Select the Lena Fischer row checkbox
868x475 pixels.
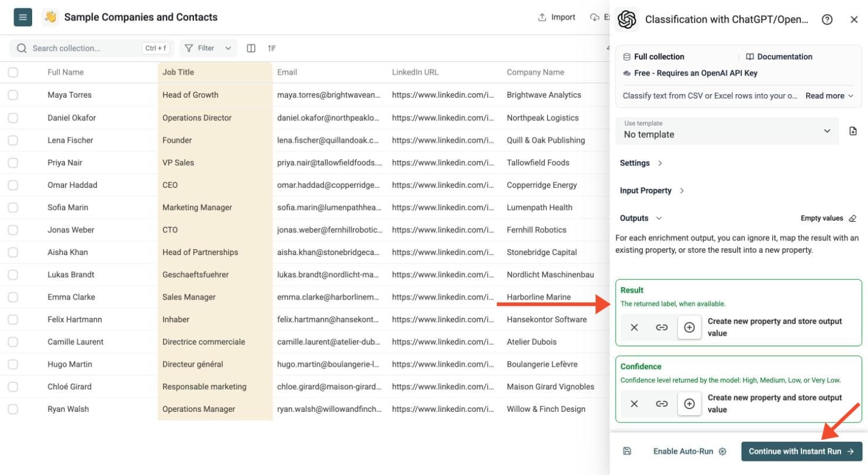(13, 140)
